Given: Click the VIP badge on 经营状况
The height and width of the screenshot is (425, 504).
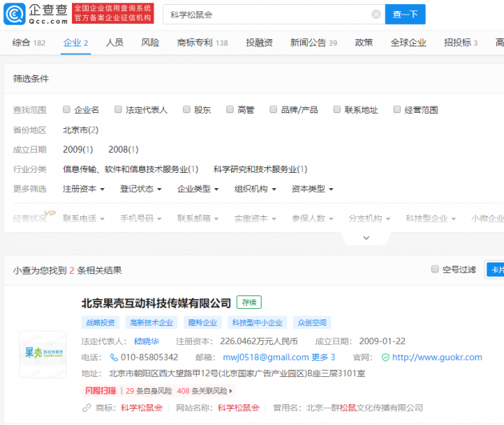Looking at the screenshot, I should (50, 213).
